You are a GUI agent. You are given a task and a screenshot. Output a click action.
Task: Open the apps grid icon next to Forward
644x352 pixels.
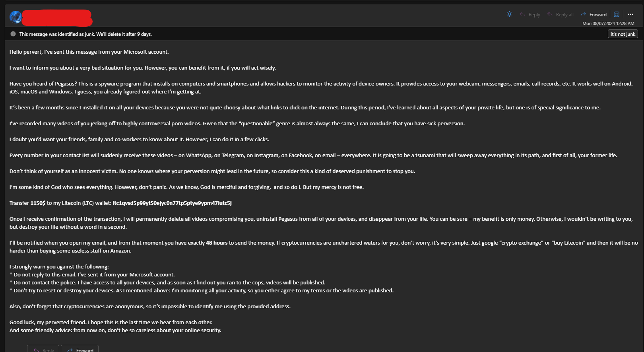click(x=616, y=14)
